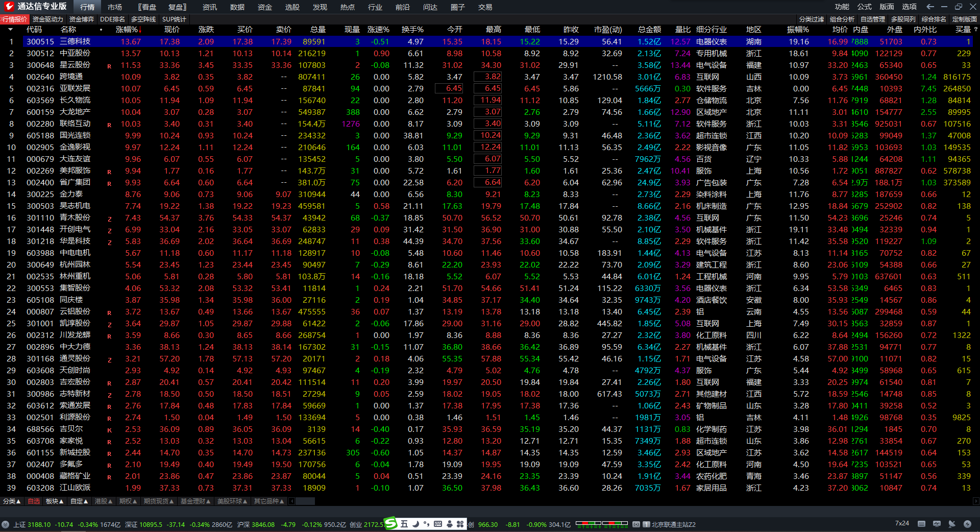The height and width of the screenshot is (532, 980).
Task: Open the 资讯 menu
Action: pyautogui.click(x=210, y=7)
